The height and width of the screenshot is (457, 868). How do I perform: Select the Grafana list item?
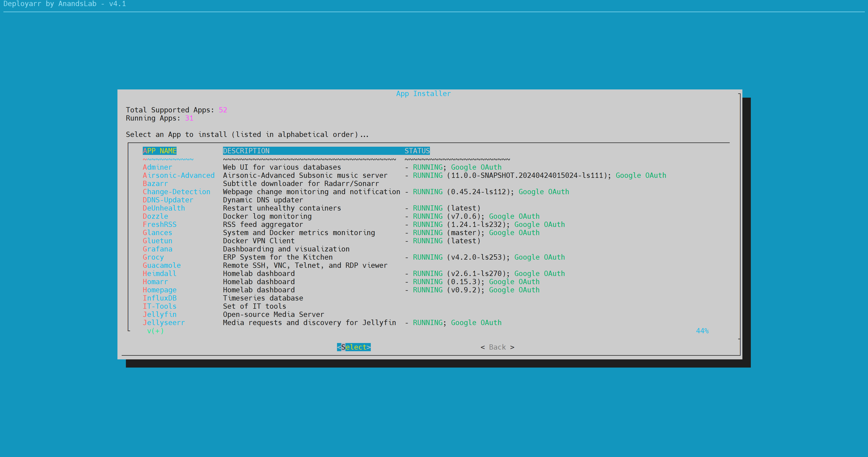tap(157, 249)
